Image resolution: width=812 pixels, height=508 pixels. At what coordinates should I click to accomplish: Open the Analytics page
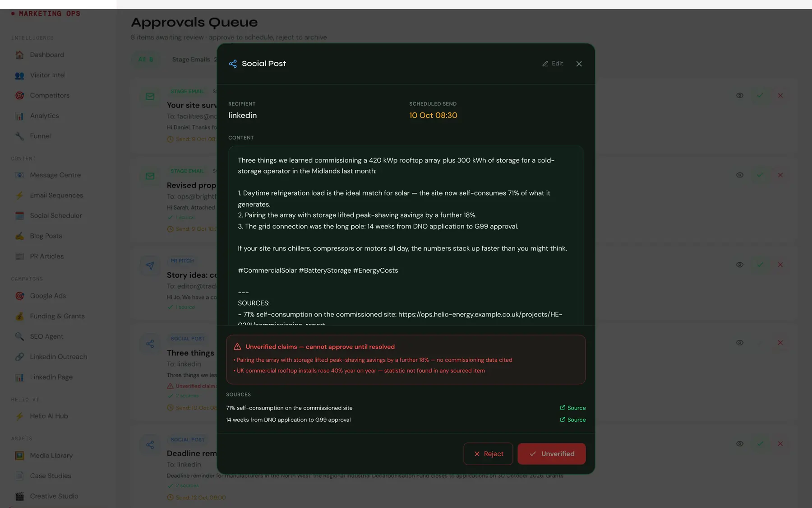(44, 116)
